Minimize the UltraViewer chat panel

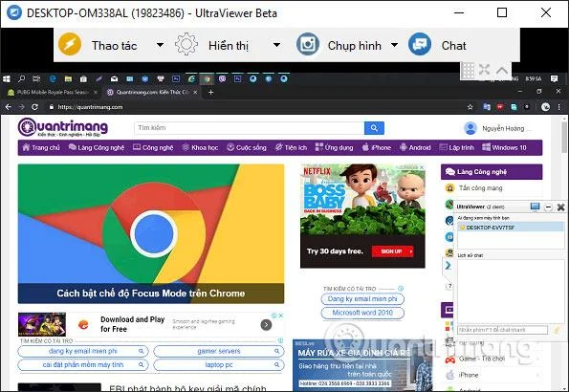548,207
